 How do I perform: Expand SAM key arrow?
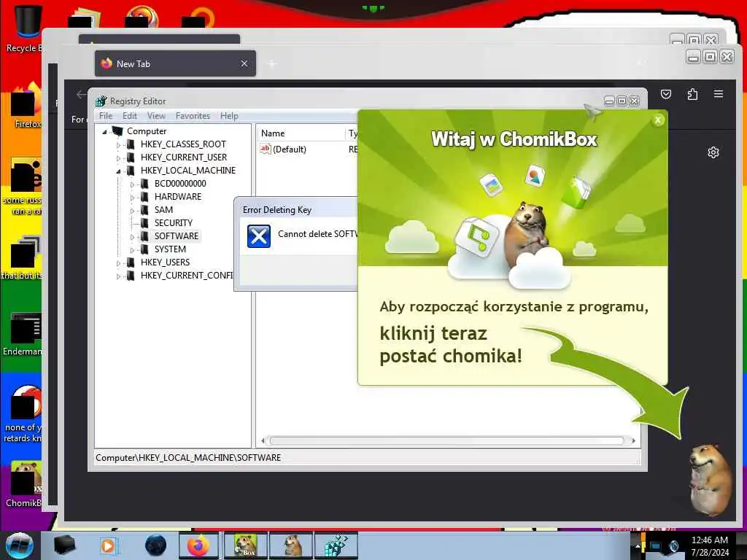pyautogui.click(x=132, y=211)
